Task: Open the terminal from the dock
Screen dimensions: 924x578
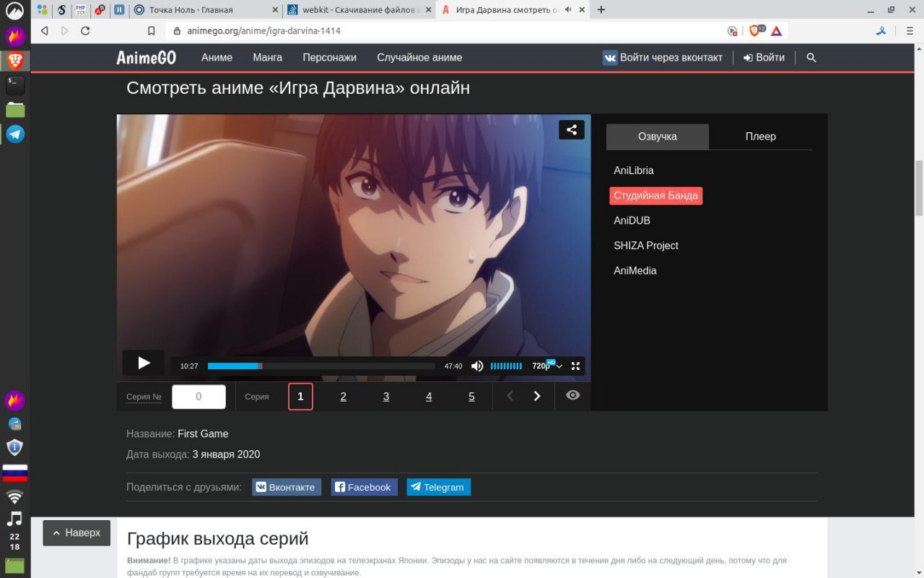Action: (15, 85)
